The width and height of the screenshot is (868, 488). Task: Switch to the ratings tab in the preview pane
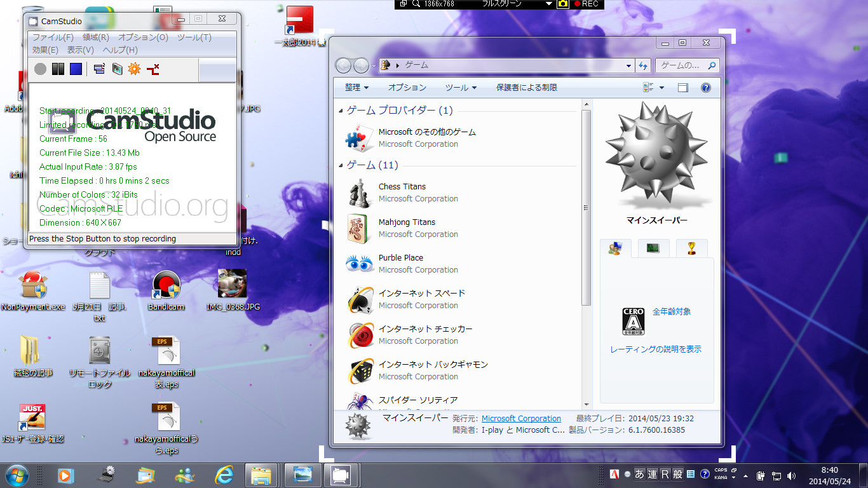point(615,248)
